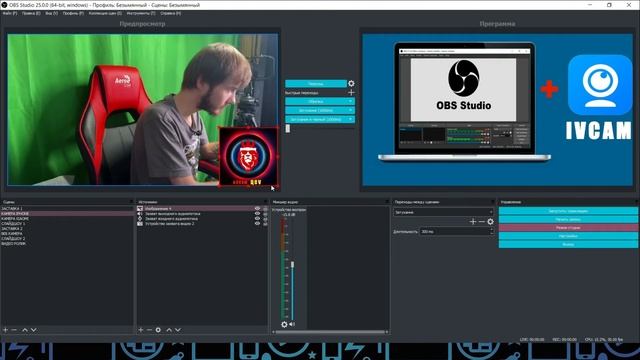Click Начать запись start recording button
The width and height of the screenshot is (640, 360).
(568, 219)
